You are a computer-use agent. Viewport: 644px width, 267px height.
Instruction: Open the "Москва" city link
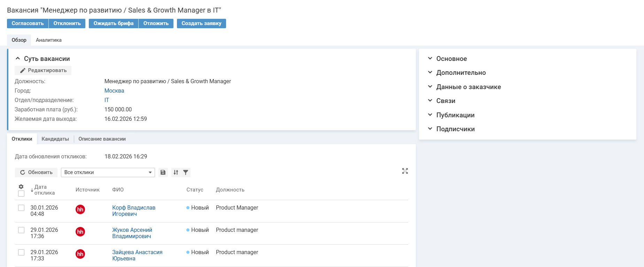click(114, 91)
